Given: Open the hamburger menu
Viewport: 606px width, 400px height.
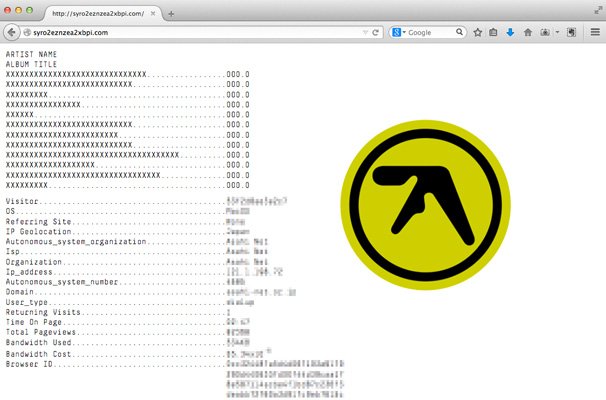Looking at the screenshot, I should click(594, 32).
